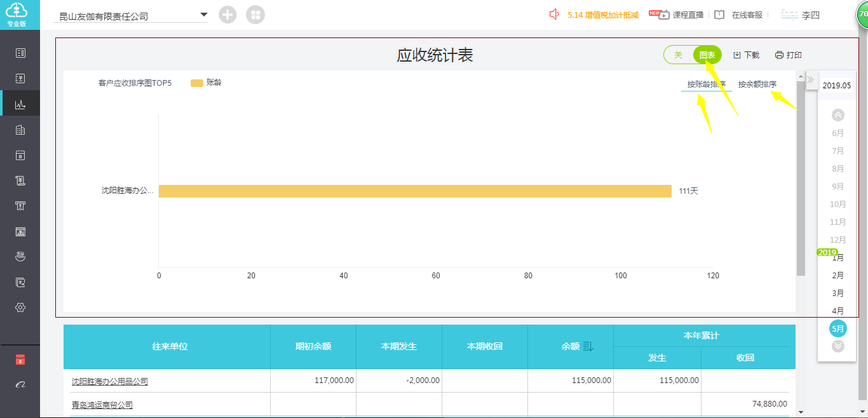
Task: Open the coin-bowl icon in sidebar
Action: tap(20, 257)
